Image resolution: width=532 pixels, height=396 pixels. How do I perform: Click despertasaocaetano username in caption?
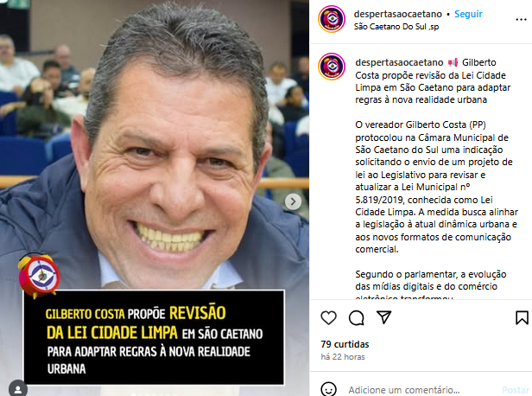pyautogui.click(x=399, y=62)
